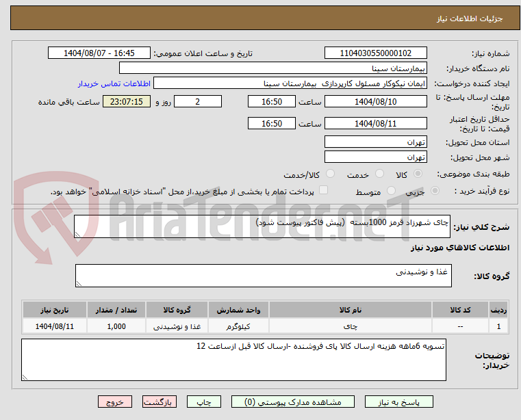The width and height of the screenshot is (521, 420).
Task: Click the خروج exit button
Action: coord(114,402)
